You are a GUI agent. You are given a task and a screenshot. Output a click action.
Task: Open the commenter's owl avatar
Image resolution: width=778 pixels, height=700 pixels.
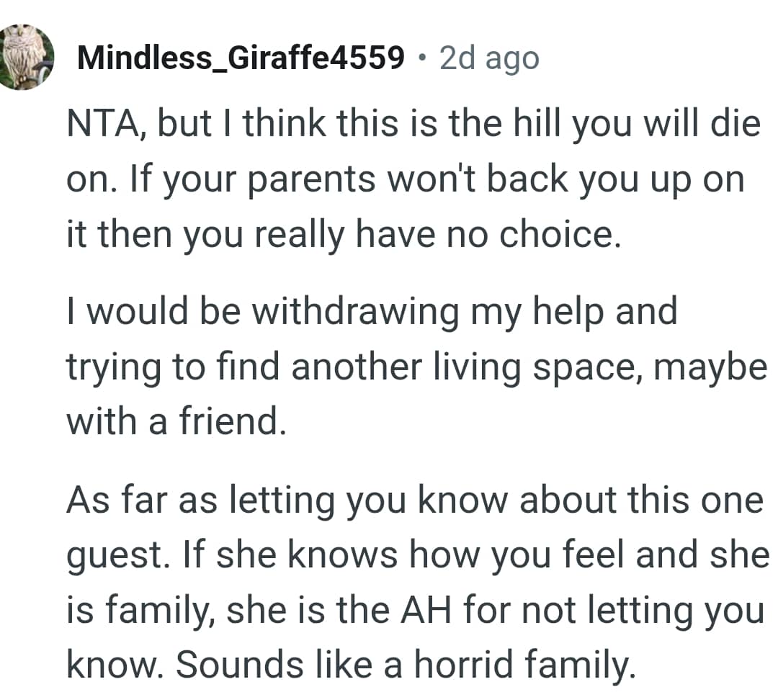[27, 56]
